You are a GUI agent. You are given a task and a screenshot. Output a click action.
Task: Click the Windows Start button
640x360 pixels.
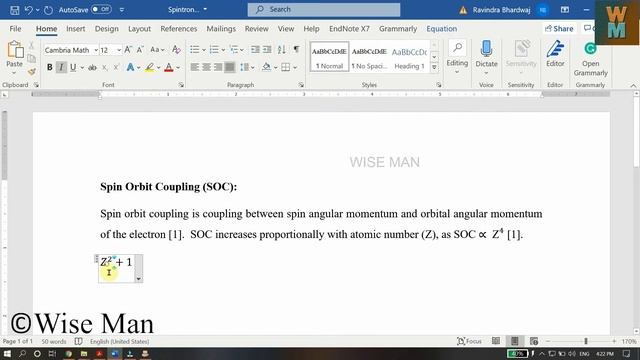coord(7,353)
